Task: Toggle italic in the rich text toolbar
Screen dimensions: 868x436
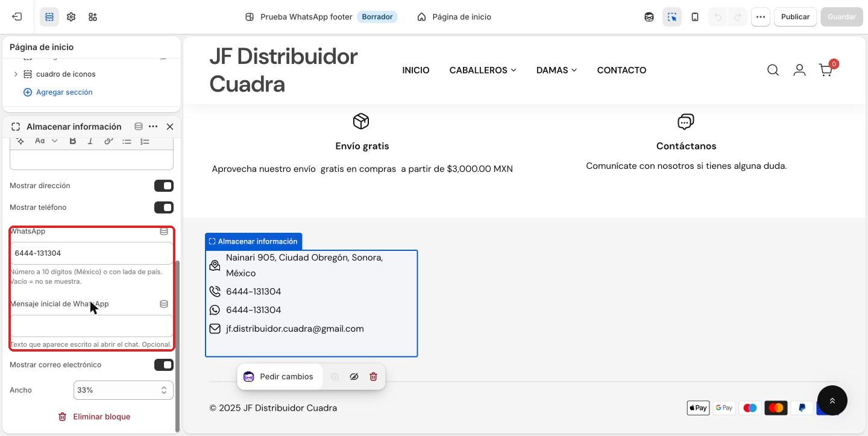Action: [x=90, y=141]
